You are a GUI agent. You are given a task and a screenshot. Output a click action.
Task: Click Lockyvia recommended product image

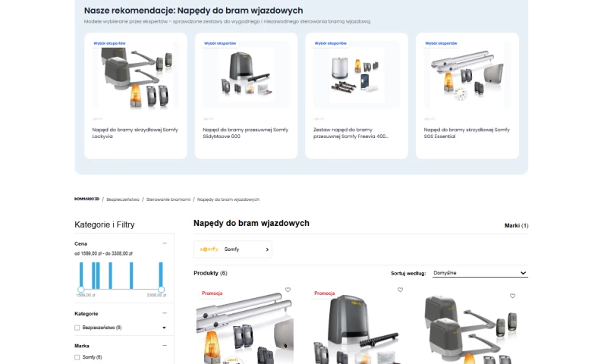click(136, 74)
